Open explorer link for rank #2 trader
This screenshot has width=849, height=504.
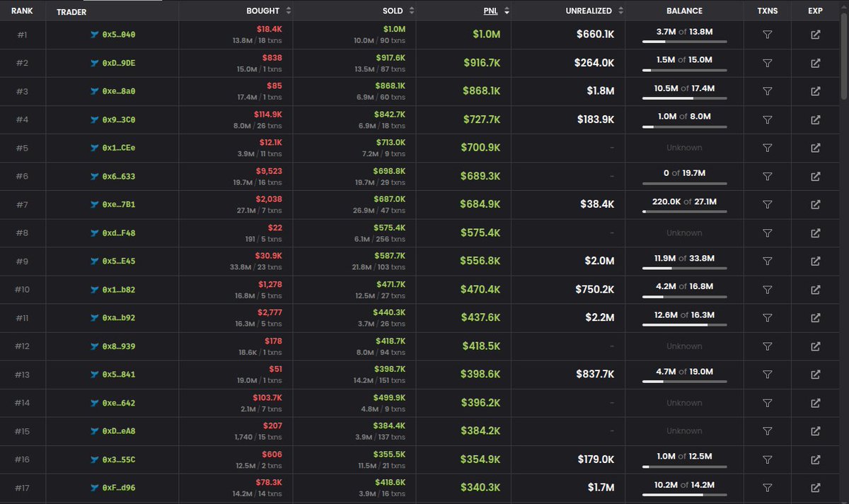[x=815, y=63]
